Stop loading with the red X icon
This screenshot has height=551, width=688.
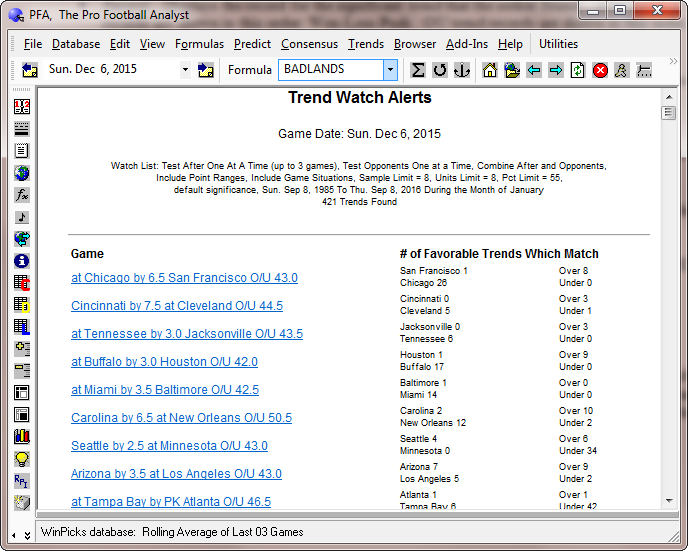[600, 70]
